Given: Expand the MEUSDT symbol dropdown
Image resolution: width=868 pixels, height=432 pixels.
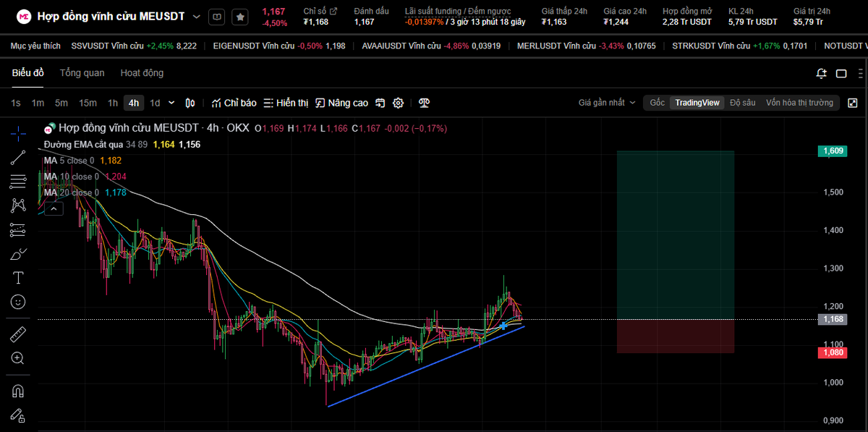Looking at the screenshot, I should pyautogui.click(x=195, y=15).
